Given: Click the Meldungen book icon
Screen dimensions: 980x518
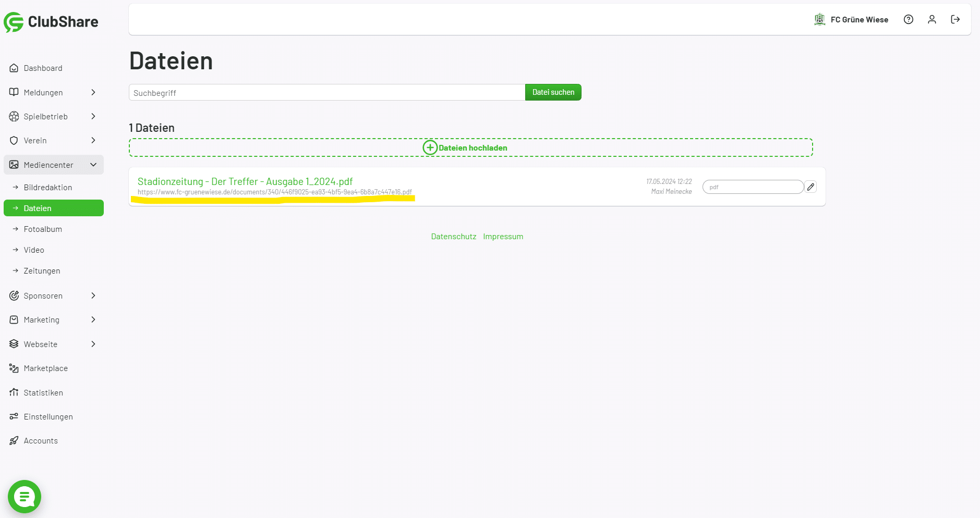Looking at the screenshot, I should [x=14, y=92].
